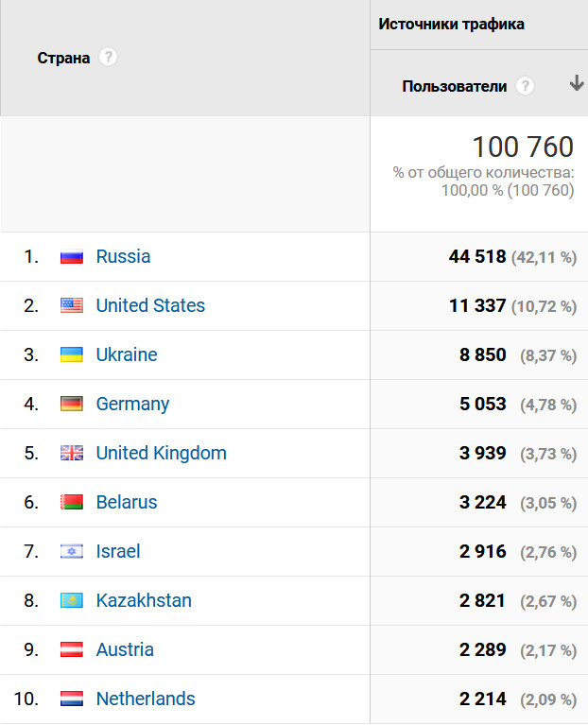Click the total users value 100 760
588x725 pixels.
tap(522, 147)
